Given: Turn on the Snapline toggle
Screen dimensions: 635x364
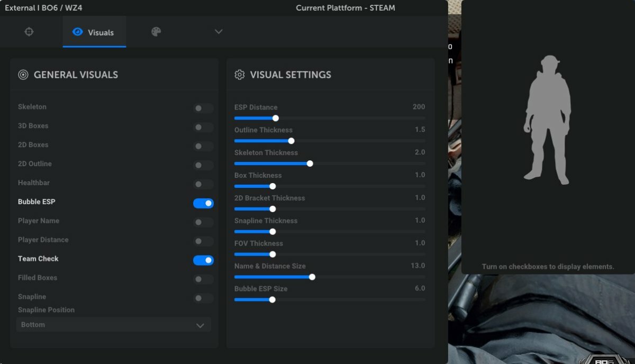Looking at the screenshot, I should (203, 298).
